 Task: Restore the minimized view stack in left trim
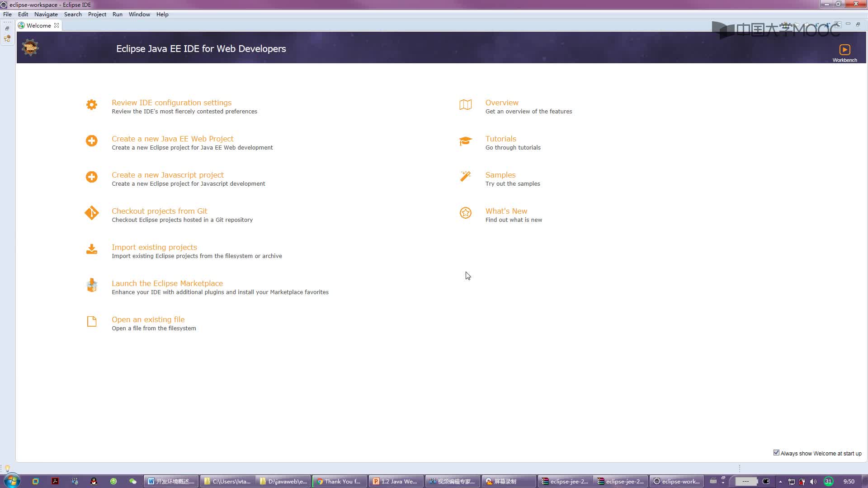click(x=7, y=28)
